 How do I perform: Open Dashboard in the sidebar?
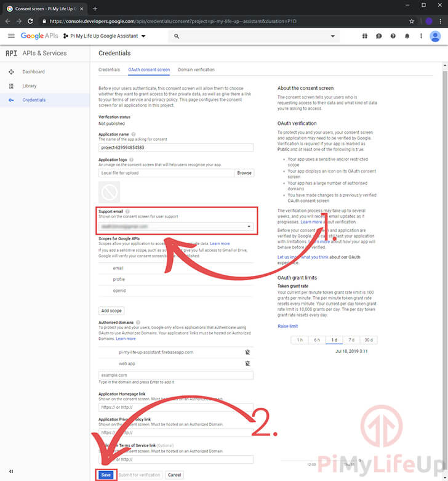click(x=33, y=72)
